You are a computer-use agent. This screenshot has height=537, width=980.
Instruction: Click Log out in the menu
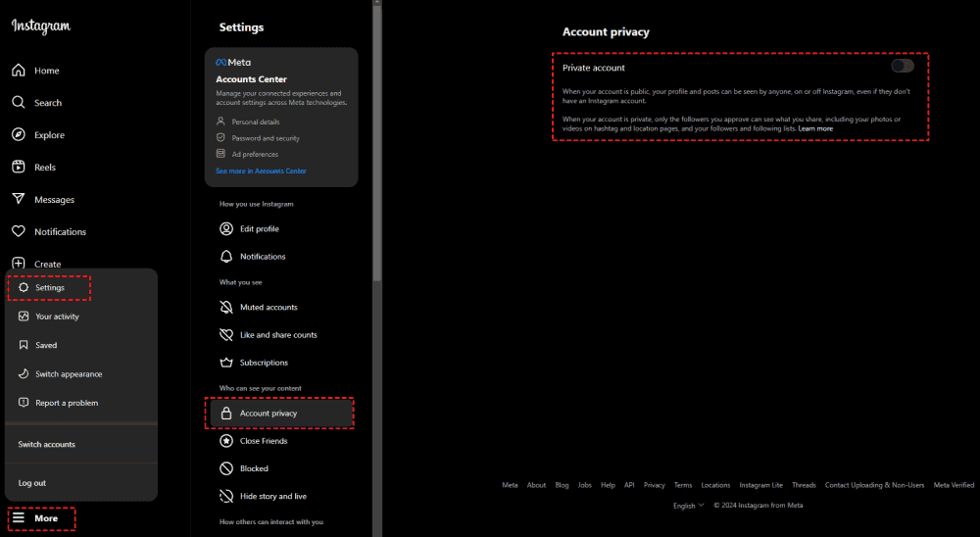[32, 483]
